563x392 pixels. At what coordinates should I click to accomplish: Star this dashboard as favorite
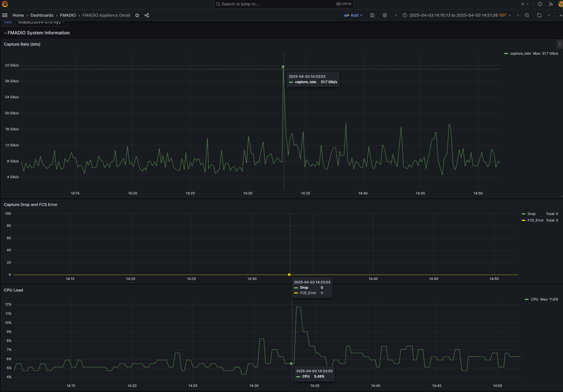coord(137,15)
